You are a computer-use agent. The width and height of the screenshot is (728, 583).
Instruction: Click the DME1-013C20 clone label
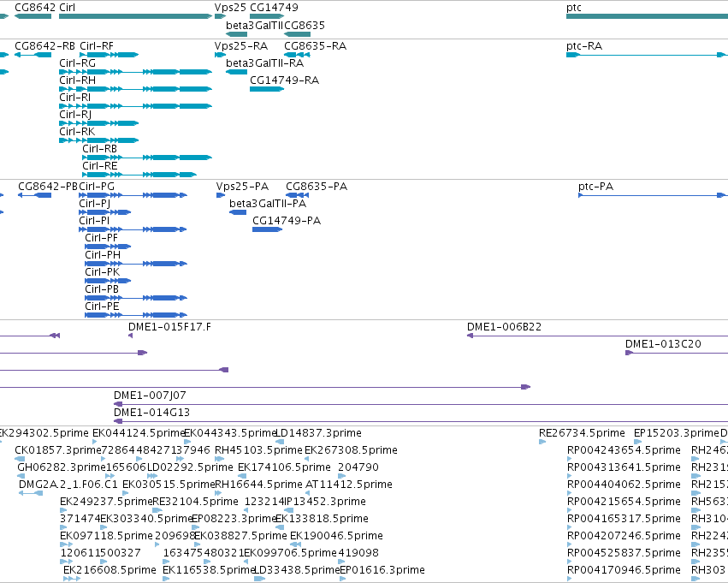pos(663,344)
